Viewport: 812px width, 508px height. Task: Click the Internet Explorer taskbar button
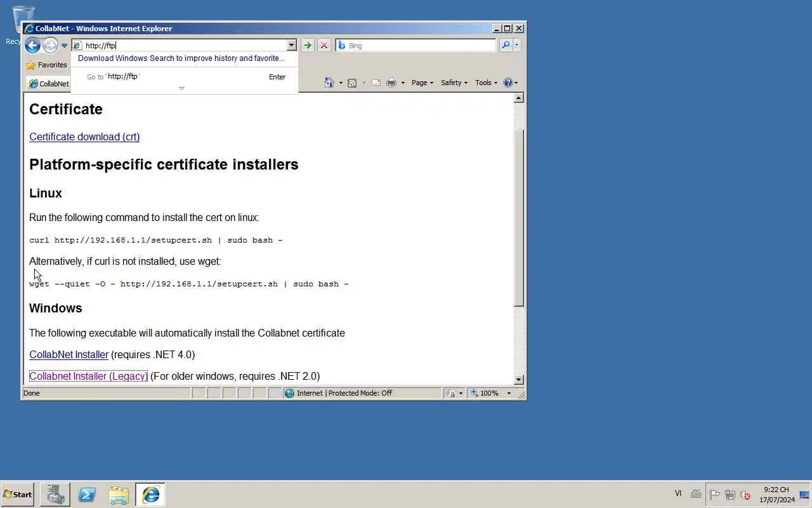coord(150,495)
